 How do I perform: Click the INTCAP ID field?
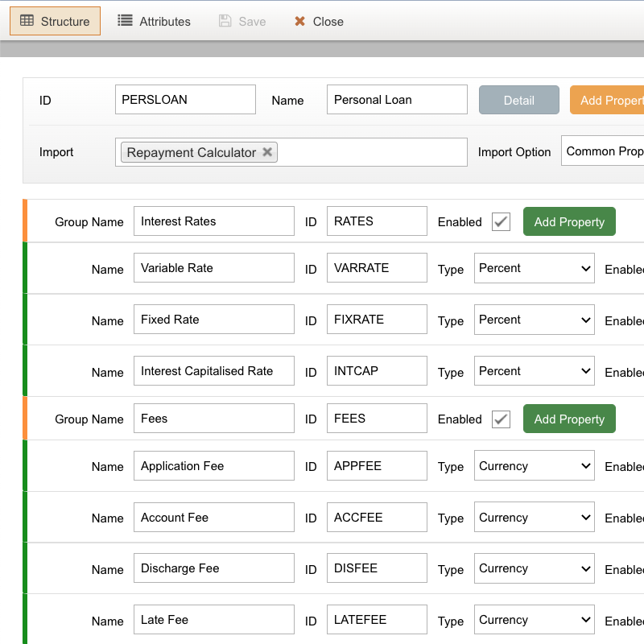377,371
